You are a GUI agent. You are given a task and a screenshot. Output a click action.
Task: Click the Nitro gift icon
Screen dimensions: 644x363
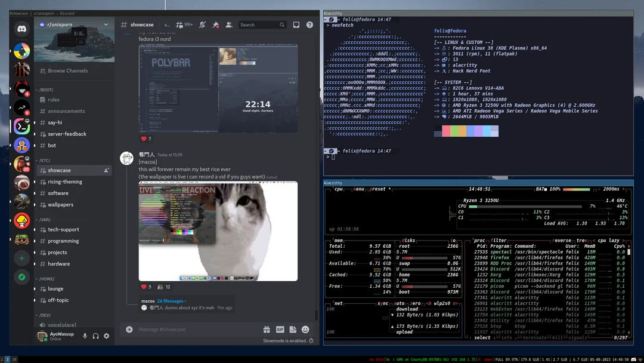(267, 329)
